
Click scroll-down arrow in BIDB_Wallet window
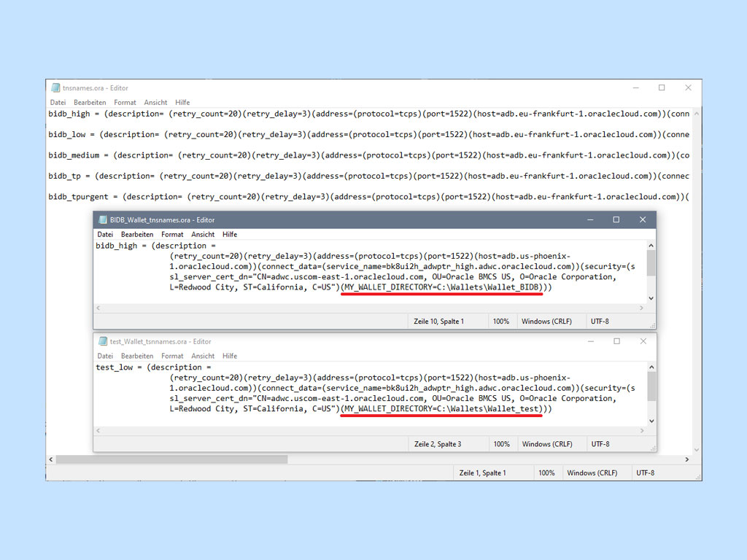pos(651,298)
